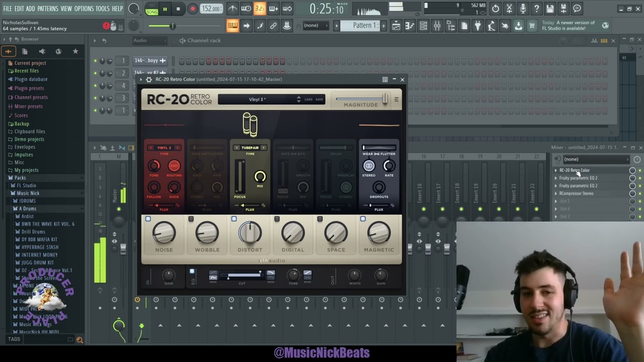Viewport: 644px width, 362px height.
Task: Click the shopping cart icon in toolbar
Action: pos(532,26)
